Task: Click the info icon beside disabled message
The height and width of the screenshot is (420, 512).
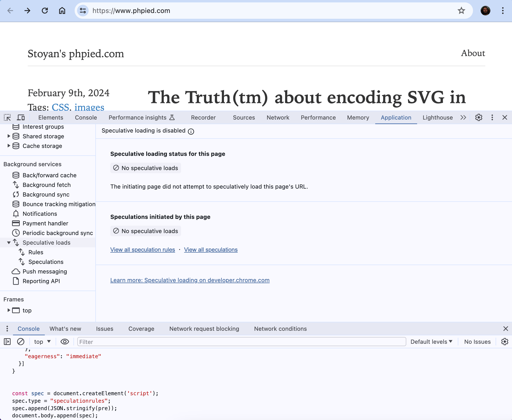Action: 191,131
